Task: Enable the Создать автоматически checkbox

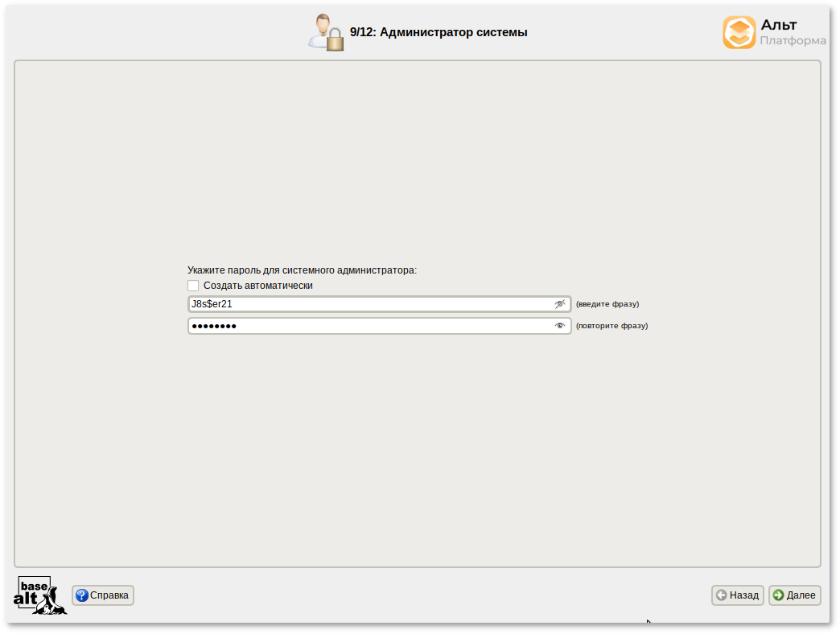Action: click(193, 286)
